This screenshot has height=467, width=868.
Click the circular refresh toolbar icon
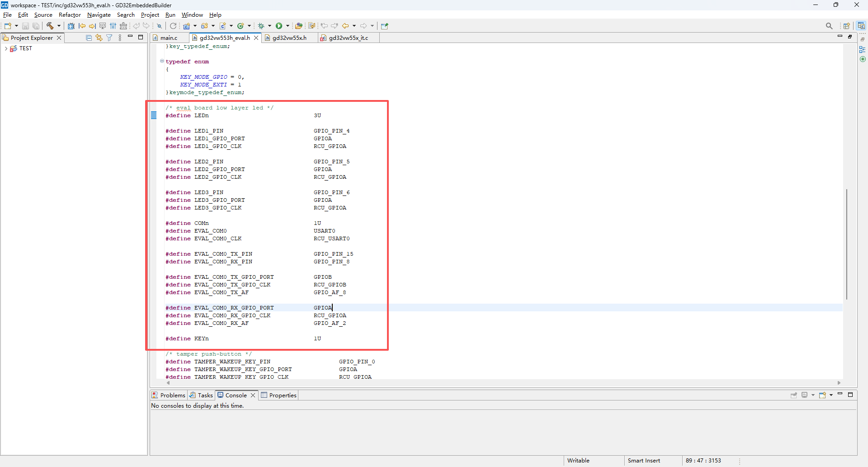173,26
